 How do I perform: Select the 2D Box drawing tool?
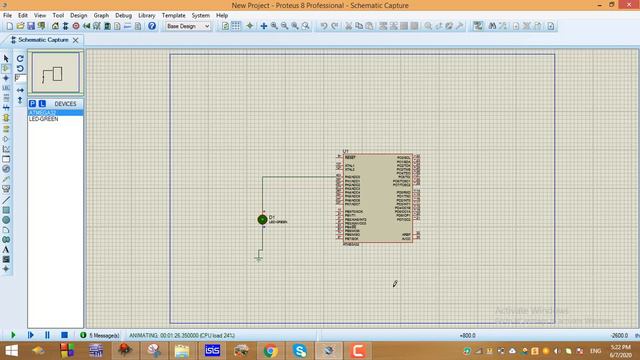pyautogui.click(x=6, y=210)
